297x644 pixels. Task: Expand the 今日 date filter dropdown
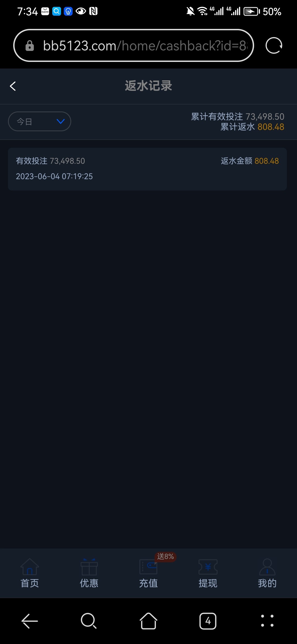click(x=40, y=121)
